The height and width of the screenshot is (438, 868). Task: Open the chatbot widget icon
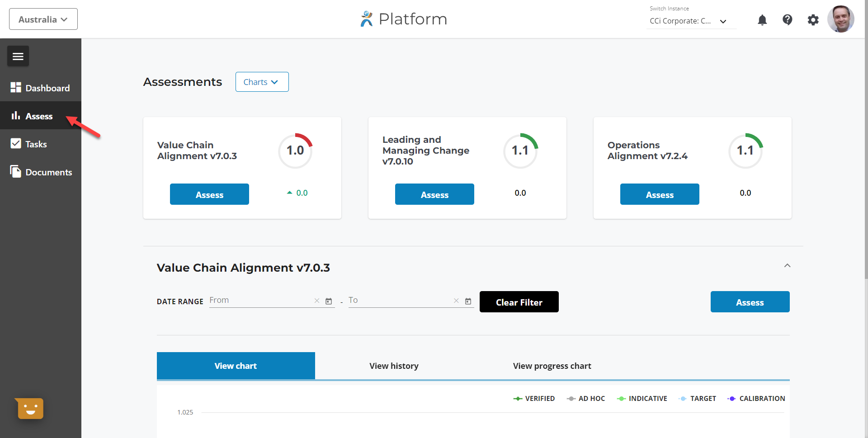pyautogui.click(x=30, y=409)
